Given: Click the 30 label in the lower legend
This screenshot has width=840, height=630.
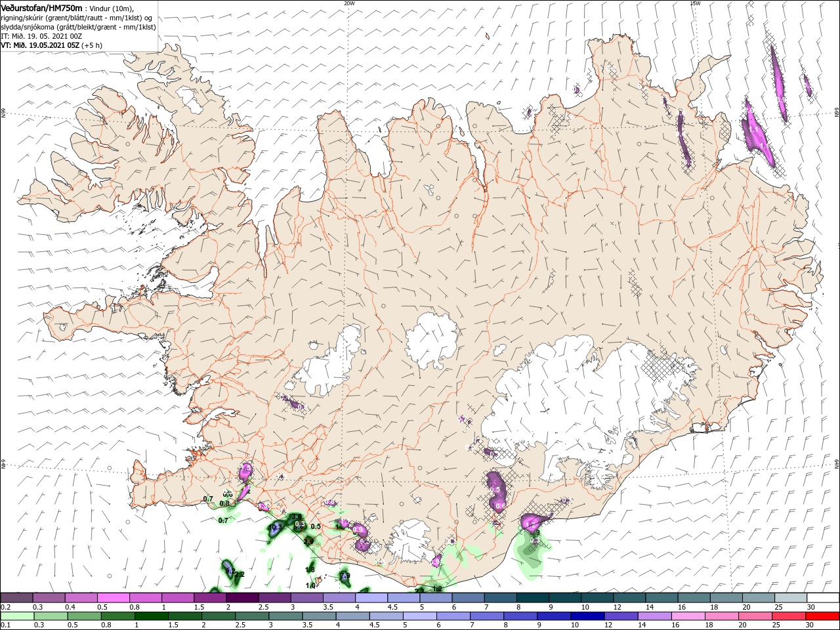Looking at the screenshot, I should click(809, 624).
